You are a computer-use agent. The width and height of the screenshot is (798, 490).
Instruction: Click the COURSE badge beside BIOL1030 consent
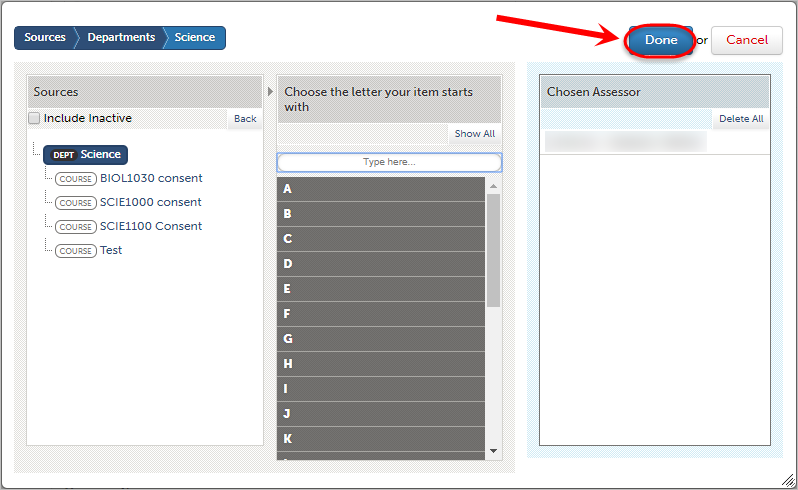click(x=76, y=179)
